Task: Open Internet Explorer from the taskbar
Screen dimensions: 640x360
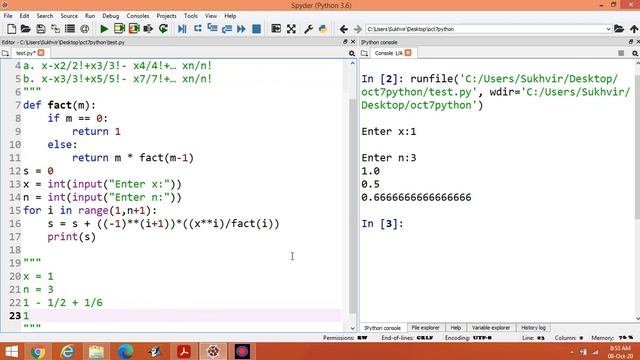Action: click(67, 351)
